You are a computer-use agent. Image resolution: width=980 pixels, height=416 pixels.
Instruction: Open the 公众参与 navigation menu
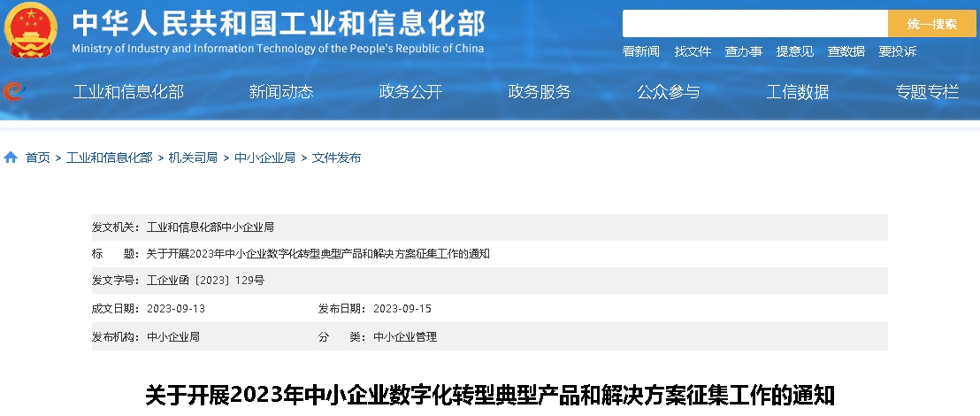tap(669, 92)
